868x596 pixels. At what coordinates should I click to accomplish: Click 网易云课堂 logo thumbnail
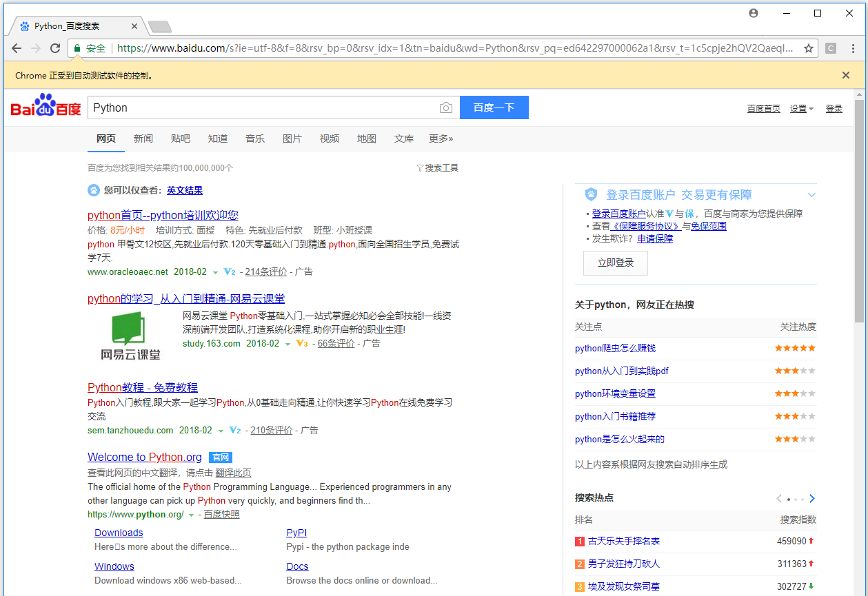[x=130, y=336]
